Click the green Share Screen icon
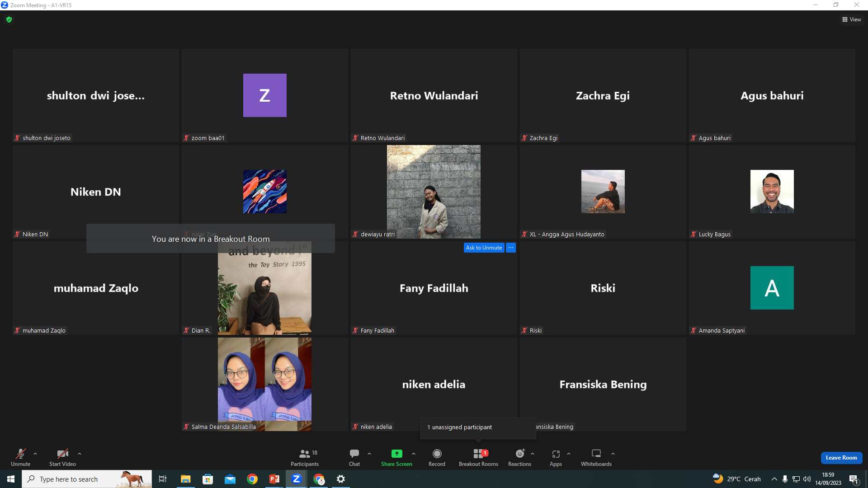 [x=396, y=454]
